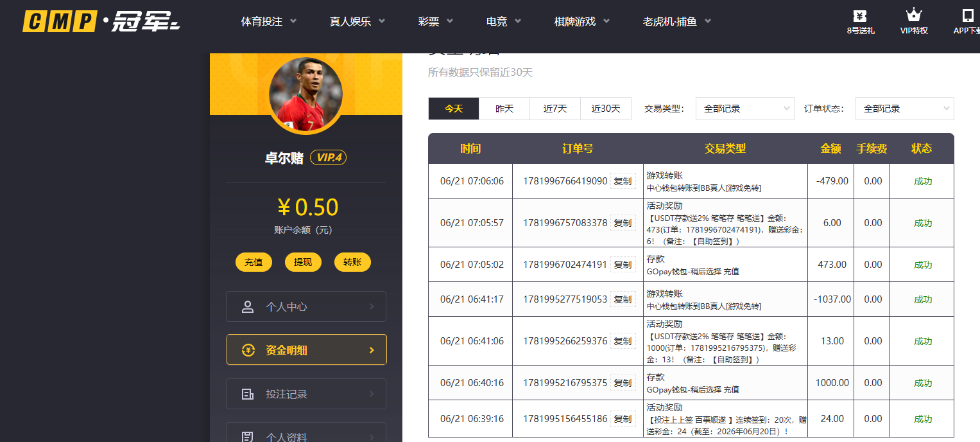Click the amount -1037.00

click(832, 299)
